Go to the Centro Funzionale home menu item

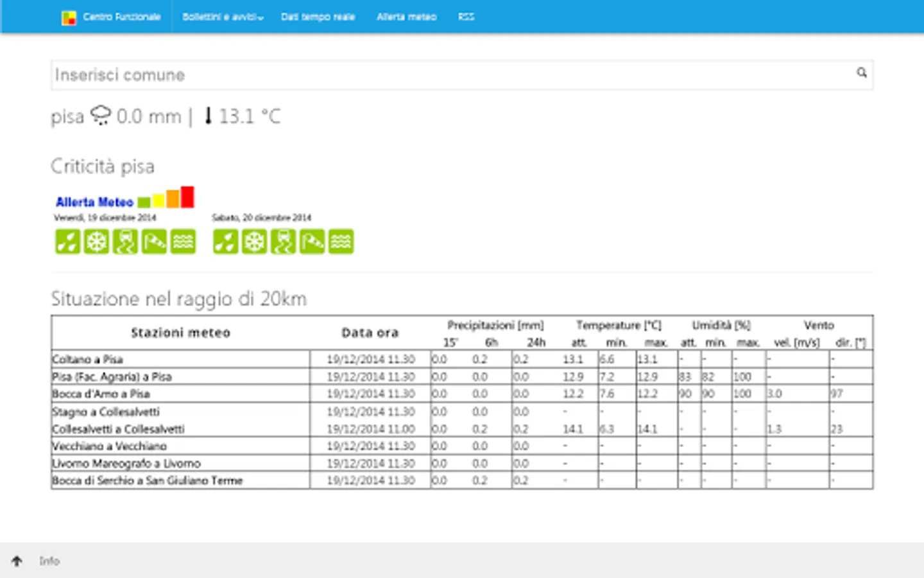click(x=122, y=17)
